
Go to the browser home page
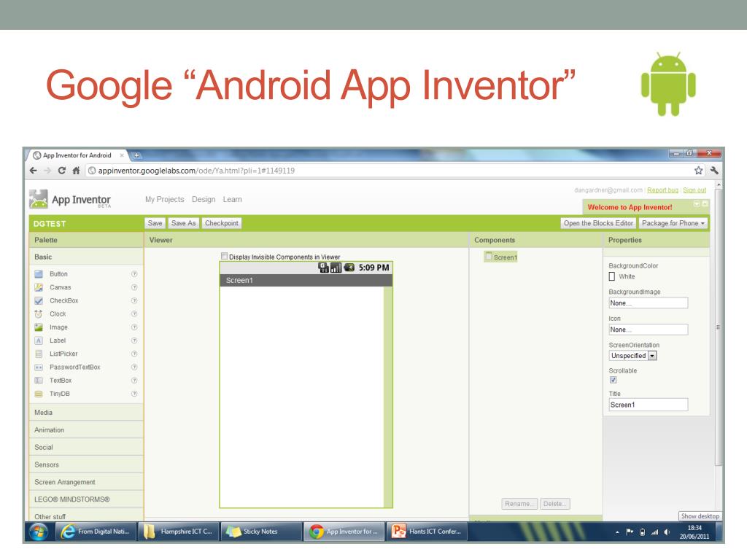pos(76,171)
